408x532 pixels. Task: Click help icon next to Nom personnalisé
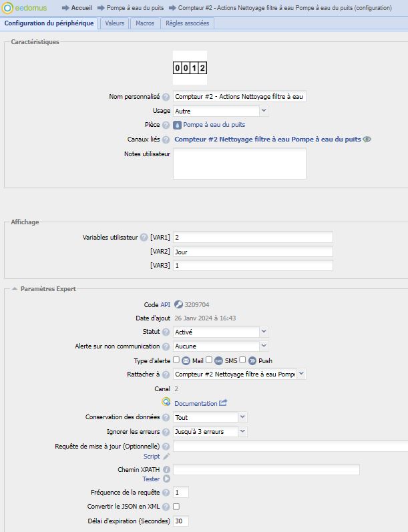[x=166, y=97]
